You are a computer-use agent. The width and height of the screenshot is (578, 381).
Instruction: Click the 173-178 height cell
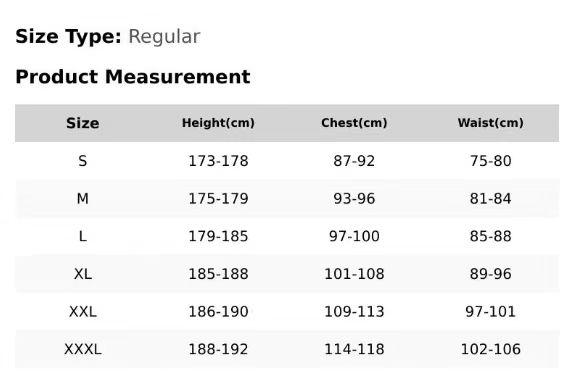point(218,161)
